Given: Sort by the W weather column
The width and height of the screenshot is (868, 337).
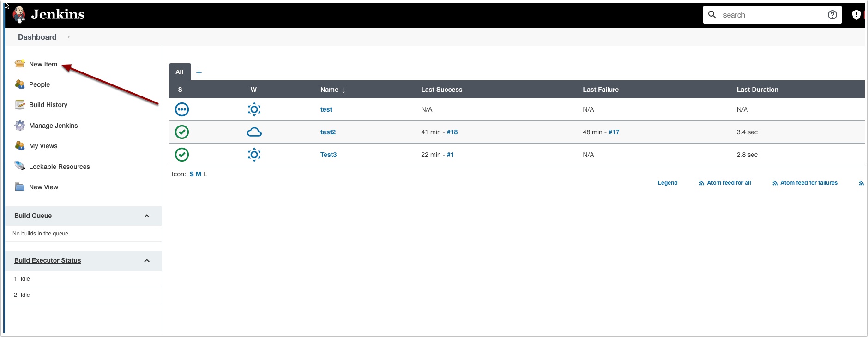Looking at the screenshot, I should tap(253, 90).
